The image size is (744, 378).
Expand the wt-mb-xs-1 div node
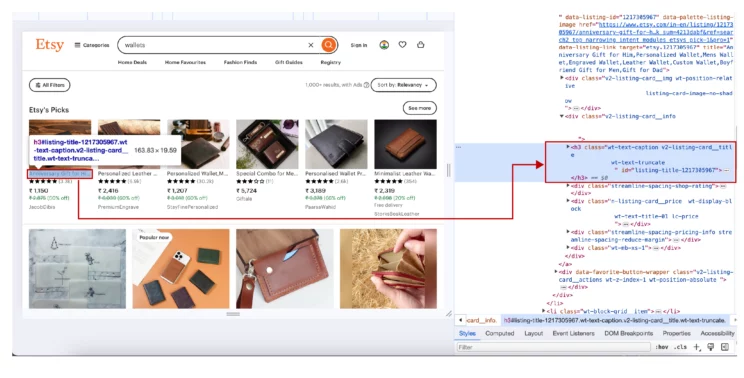[x=568, y=247]
